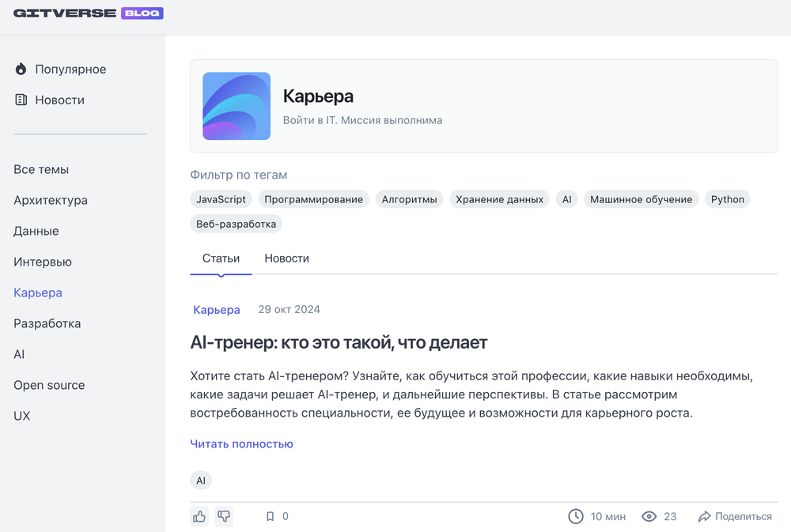Click the BLOG badge next to logo
Screen dimensions: 791x532
142,13
